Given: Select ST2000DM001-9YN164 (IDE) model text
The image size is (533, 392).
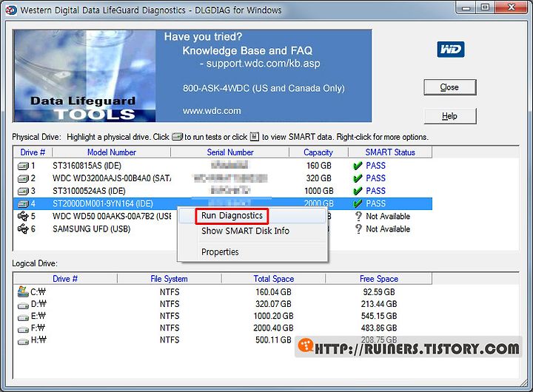Looking at the screenshot, I should tap(103, 203).
